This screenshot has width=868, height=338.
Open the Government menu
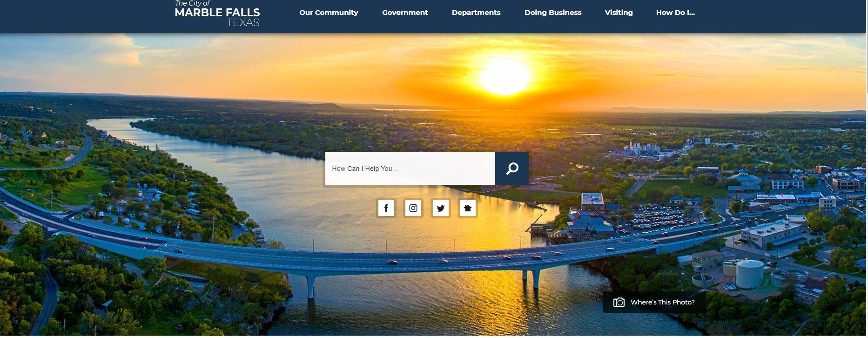coord(405,13)
